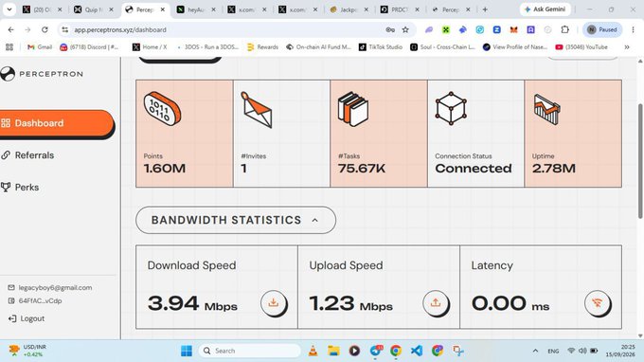This screenshot has height=362, width=644.
Task: Switch to the heyAu browser tab
Action: click(x=196, y=9)
